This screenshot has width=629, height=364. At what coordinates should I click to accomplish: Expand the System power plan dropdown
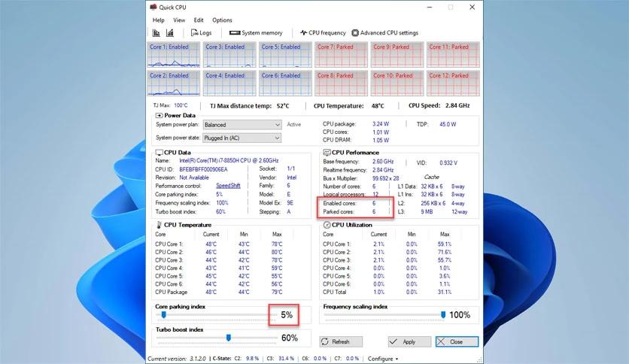coord(242,125)
